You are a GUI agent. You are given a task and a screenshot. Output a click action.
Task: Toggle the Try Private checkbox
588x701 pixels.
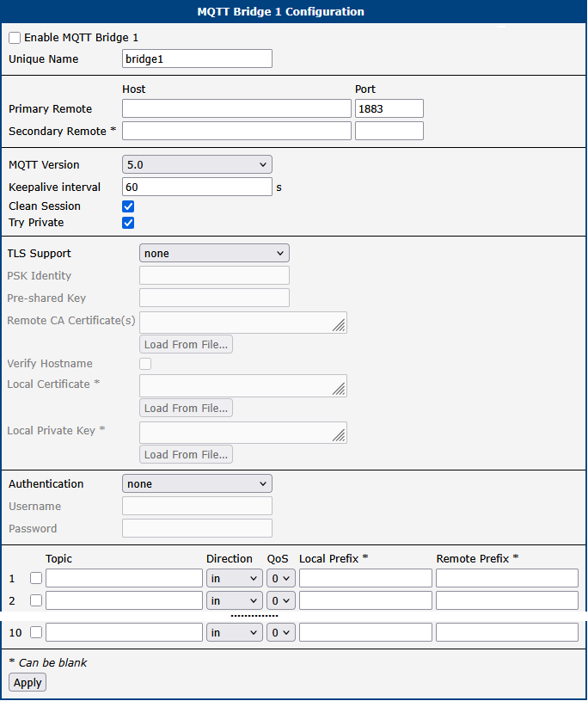pyautogui.click(x=128, y=223)
